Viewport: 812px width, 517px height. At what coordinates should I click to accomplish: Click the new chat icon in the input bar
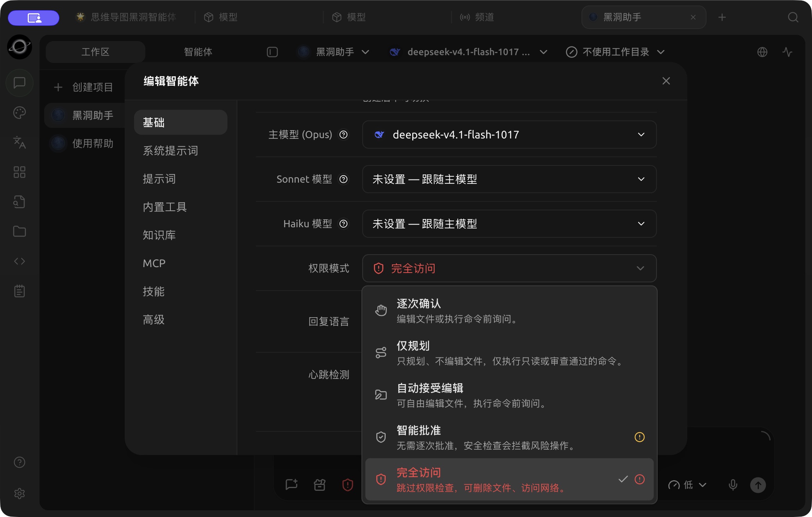pyautogui.click(x=292, y=485)
